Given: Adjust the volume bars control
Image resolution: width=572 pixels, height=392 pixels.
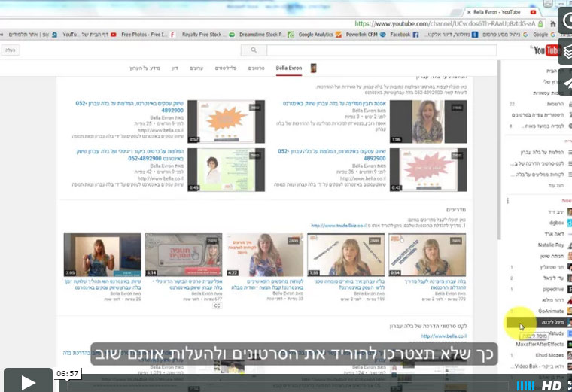Looking at the screenshot, I should point(525,385).
